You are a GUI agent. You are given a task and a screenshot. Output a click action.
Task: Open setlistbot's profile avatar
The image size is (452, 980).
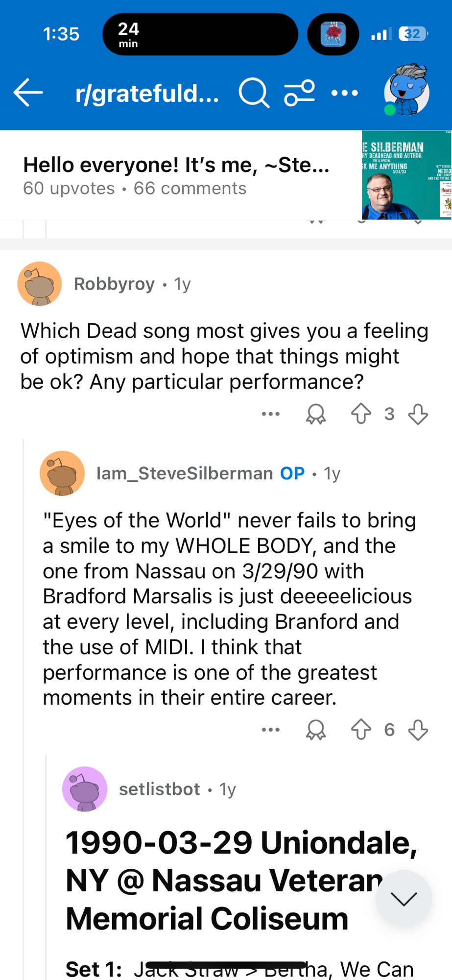point(85,789)
